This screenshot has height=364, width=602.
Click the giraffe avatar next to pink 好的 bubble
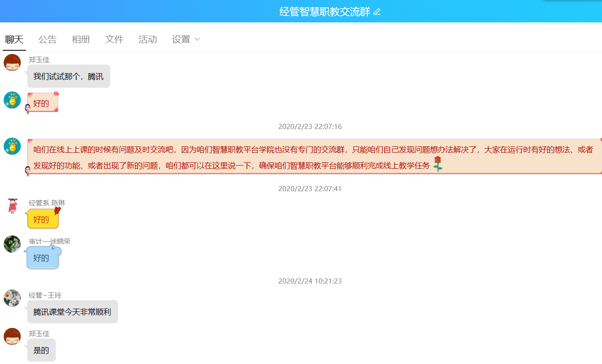(12, 100)
